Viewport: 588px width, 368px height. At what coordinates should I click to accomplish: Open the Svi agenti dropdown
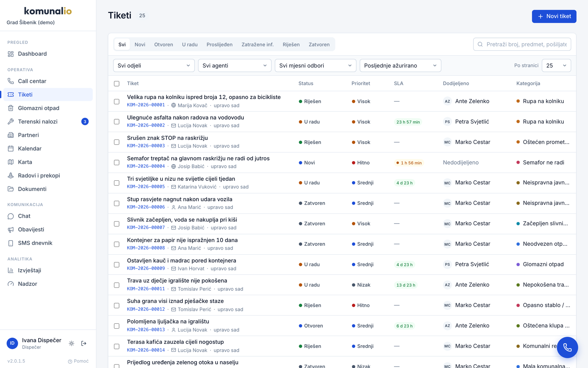click(x=234, y=66)
